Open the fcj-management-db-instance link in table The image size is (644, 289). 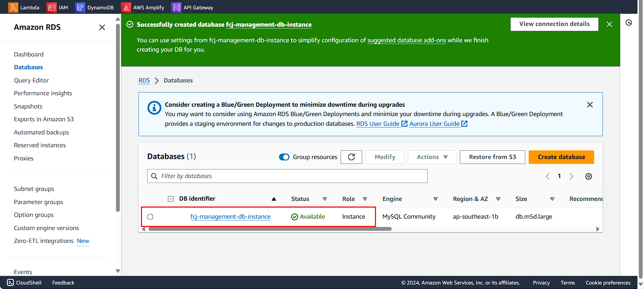click(x=231, y=217)
